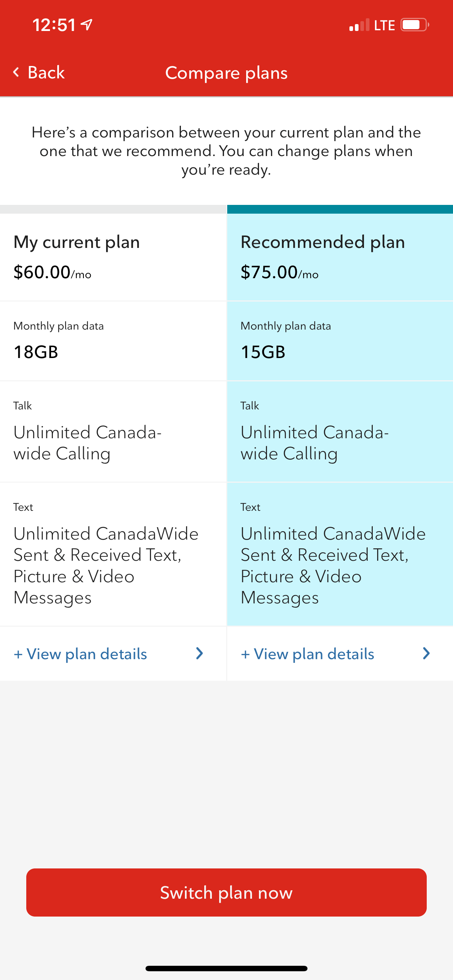Tap the chevron beside recommended plan details
Image resolution: width=453 pixels, height=980 pixels.
pos(426,654)
